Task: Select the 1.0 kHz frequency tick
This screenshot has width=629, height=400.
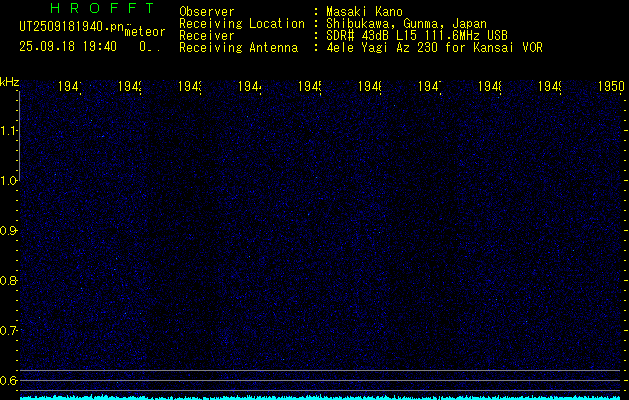Action: [x=9, y=180]
